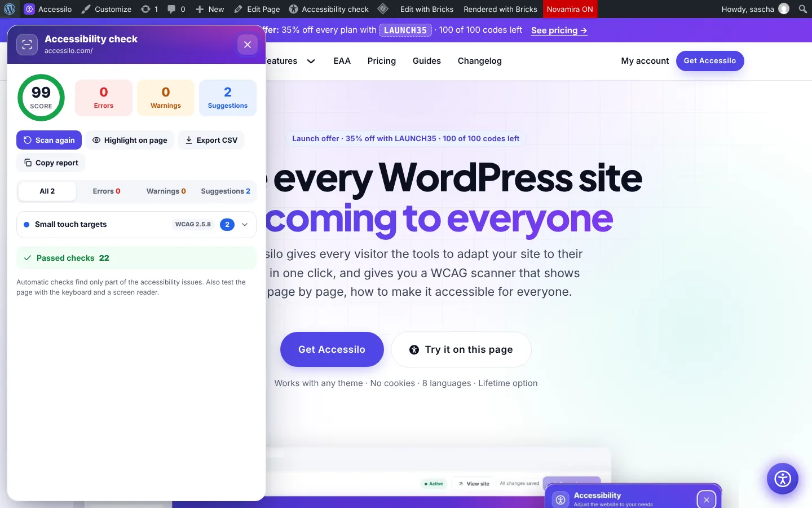Click the updates icon showing 1

pos(149,9)
